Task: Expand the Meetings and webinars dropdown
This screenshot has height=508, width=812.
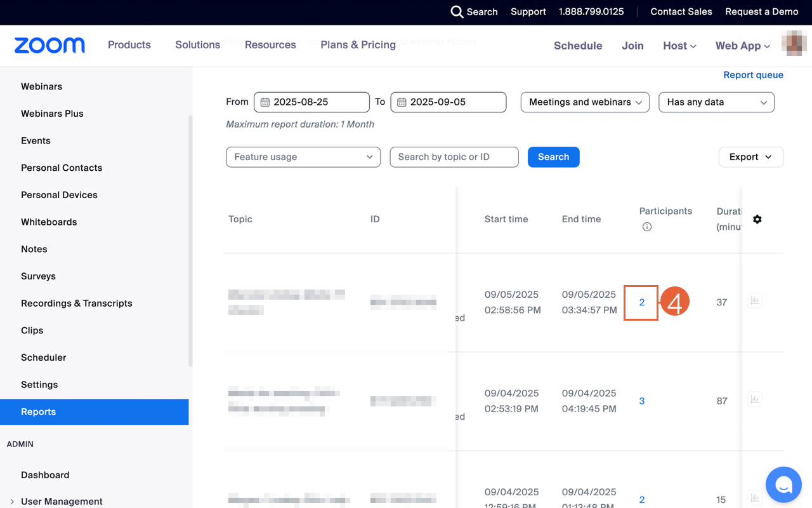Action: [584, 102]
